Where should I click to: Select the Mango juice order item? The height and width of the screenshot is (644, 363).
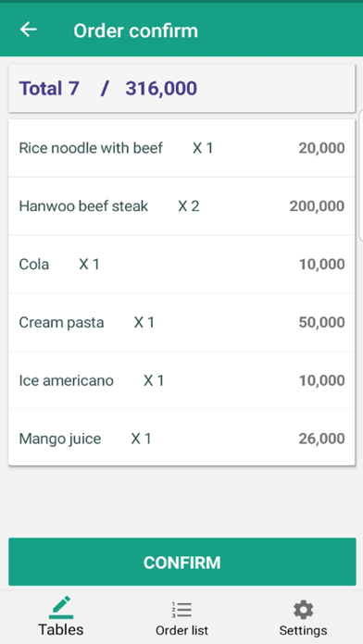click(x=181, y=439)
